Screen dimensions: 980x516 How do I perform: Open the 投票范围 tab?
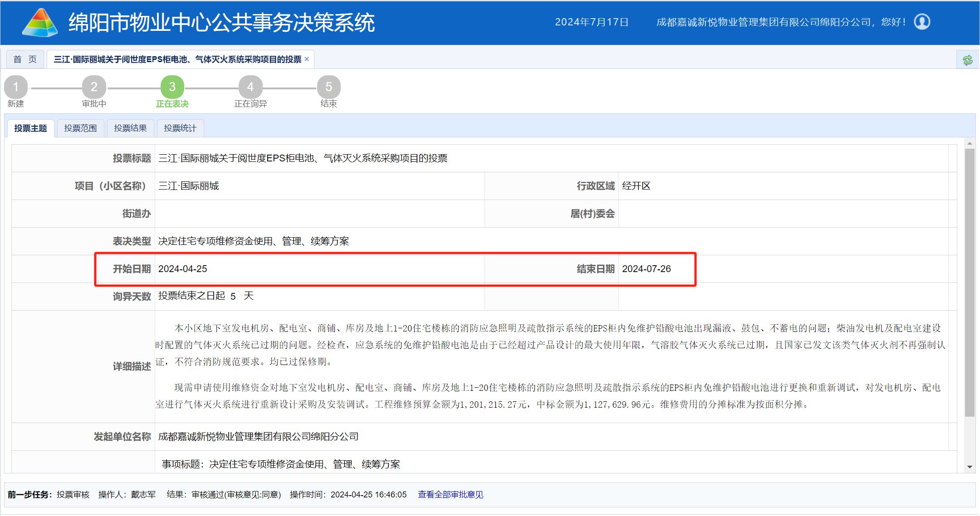point(80,128)
